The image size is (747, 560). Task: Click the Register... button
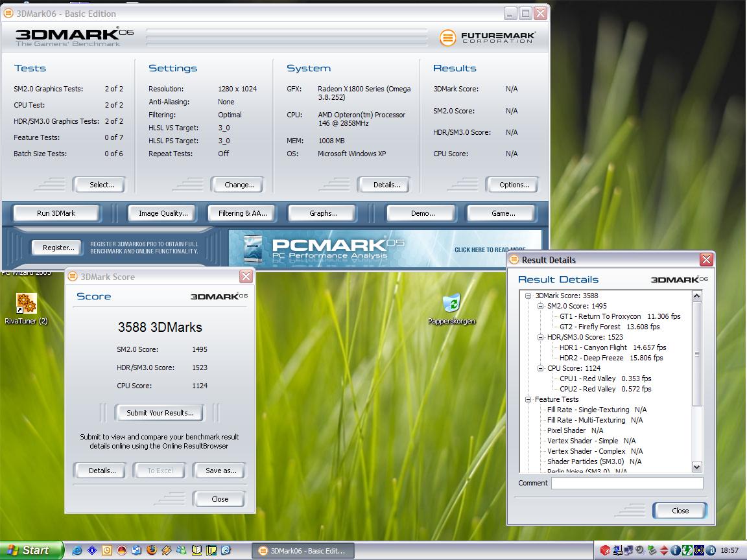coord(57,248)
